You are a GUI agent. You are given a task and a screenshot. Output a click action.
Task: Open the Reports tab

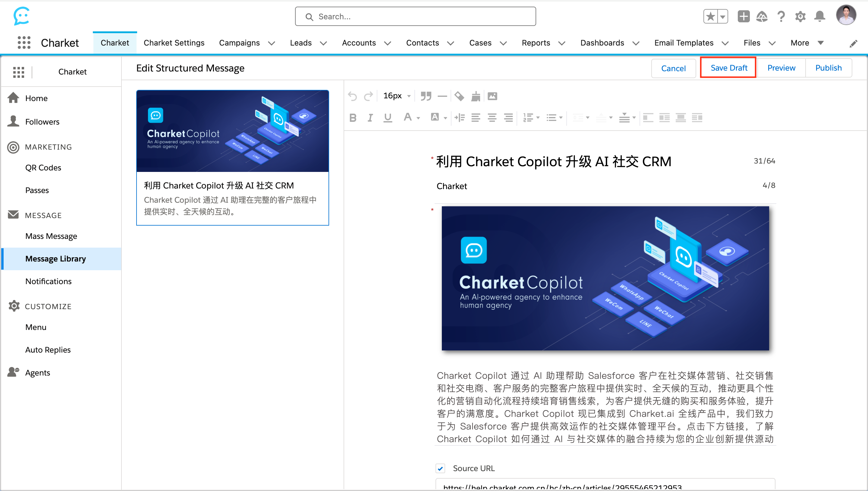pos(536,43)
